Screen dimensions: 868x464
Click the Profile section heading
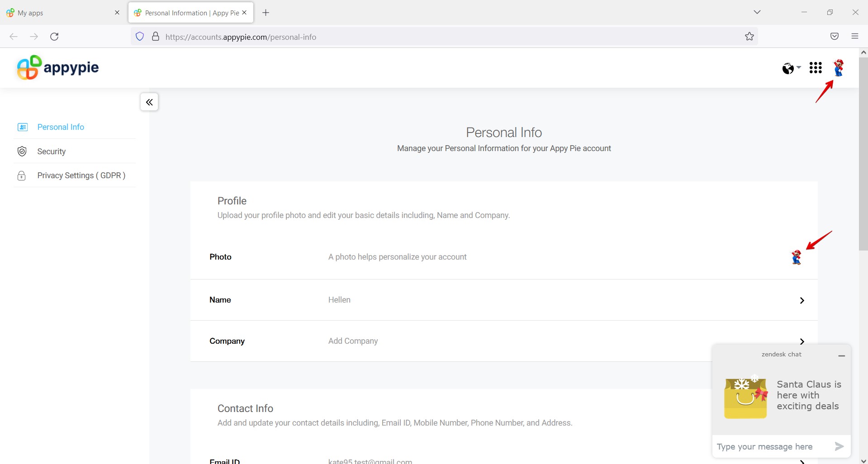(232, 201)
